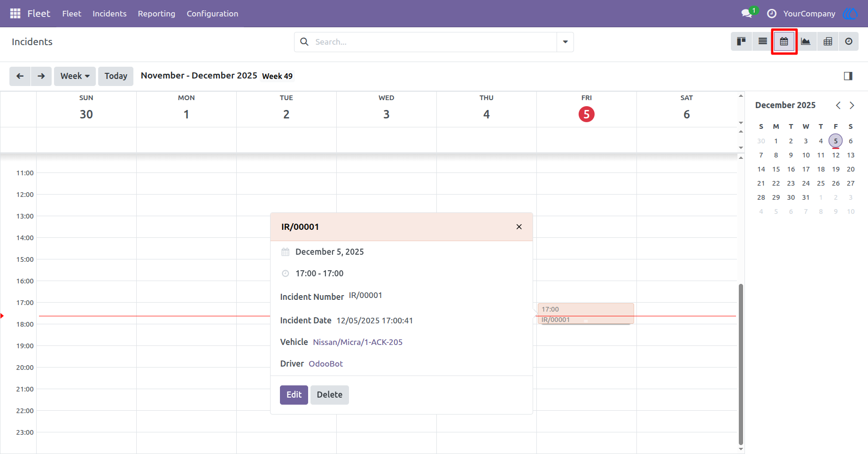Image resolution: width=868 pixels, height=454 pixels.
Task: Click the Week 49 label
Action: pos(278,76)
